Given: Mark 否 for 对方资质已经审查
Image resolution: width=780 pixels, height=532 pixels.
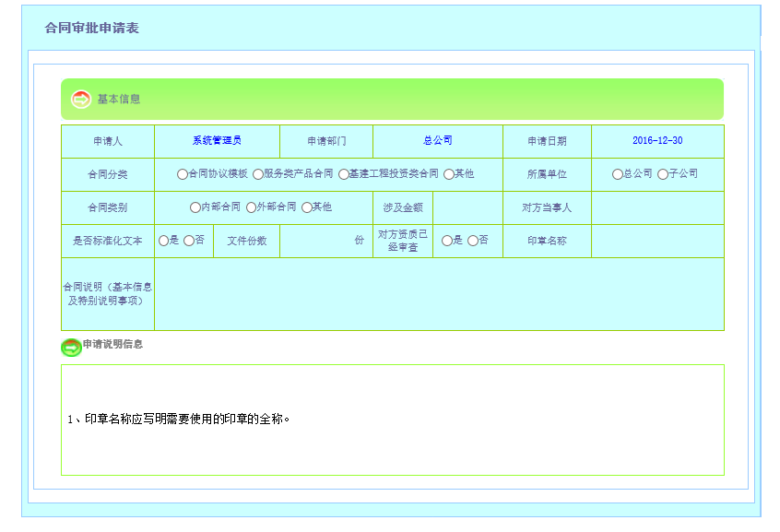Looking at the screenshot, I should [x=473, y=241].
